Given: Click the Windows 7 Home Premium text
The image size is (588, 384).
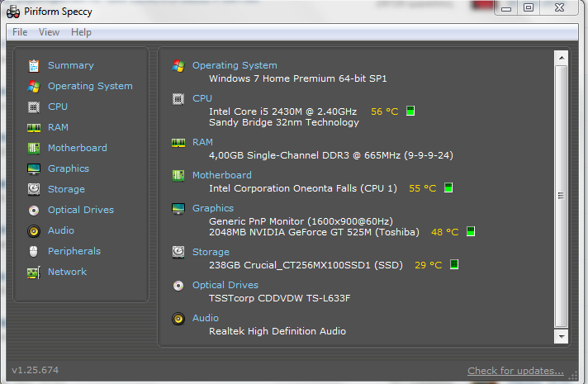Looking at the screenshot, I should pyautogui.click(x=298, y=78).
